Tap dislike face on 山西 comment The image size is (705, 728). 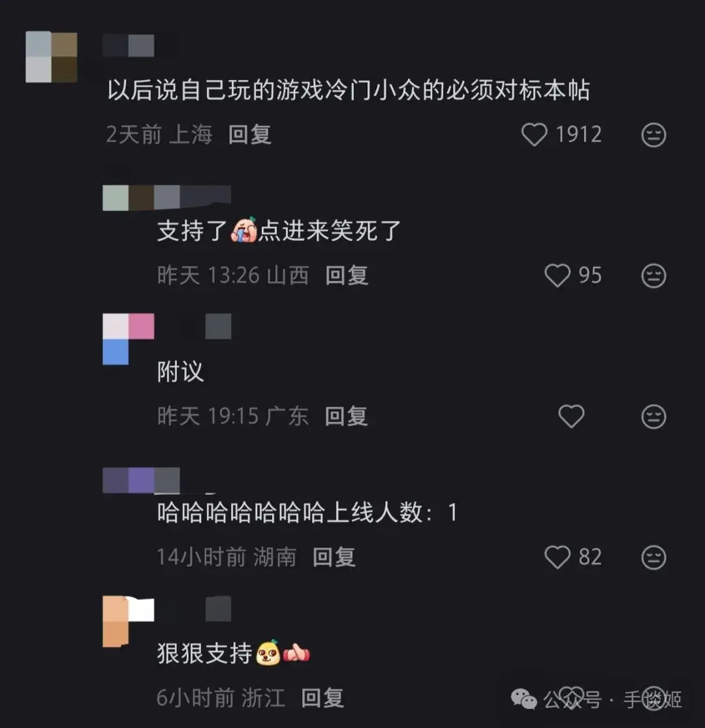click(653, 276)
